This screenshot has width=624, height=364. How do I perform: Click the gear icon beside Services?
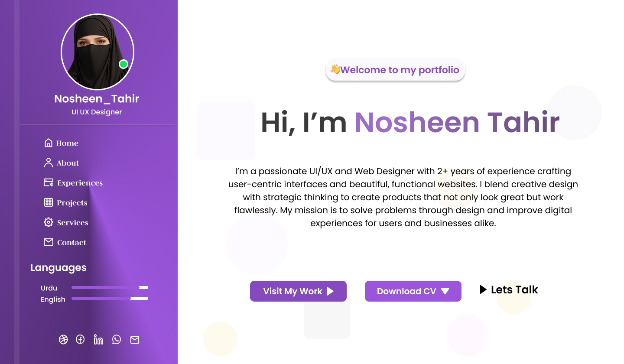[x=49, y=223]
